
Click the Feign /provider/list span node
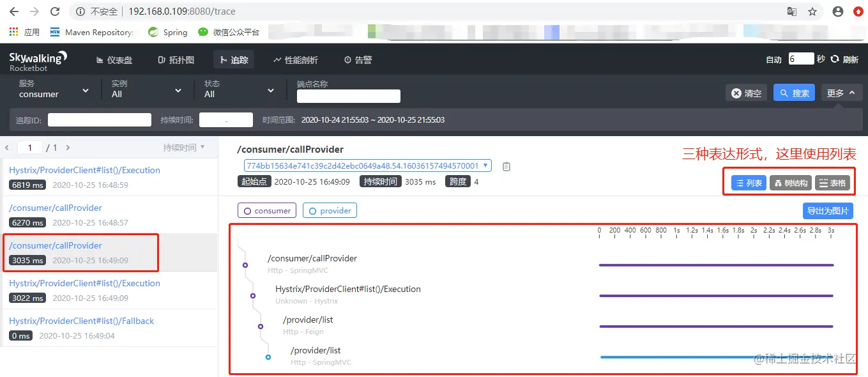tap(261, 326)
